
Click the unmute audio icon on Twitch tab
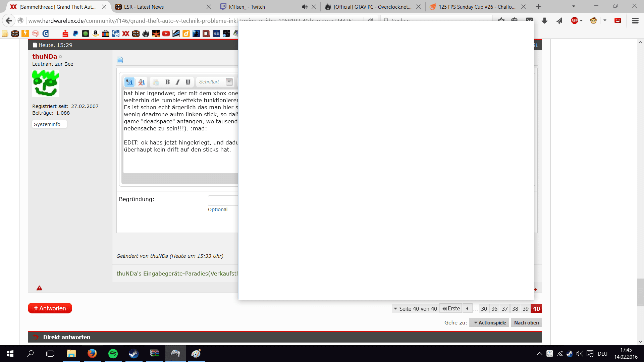point(305,7)
